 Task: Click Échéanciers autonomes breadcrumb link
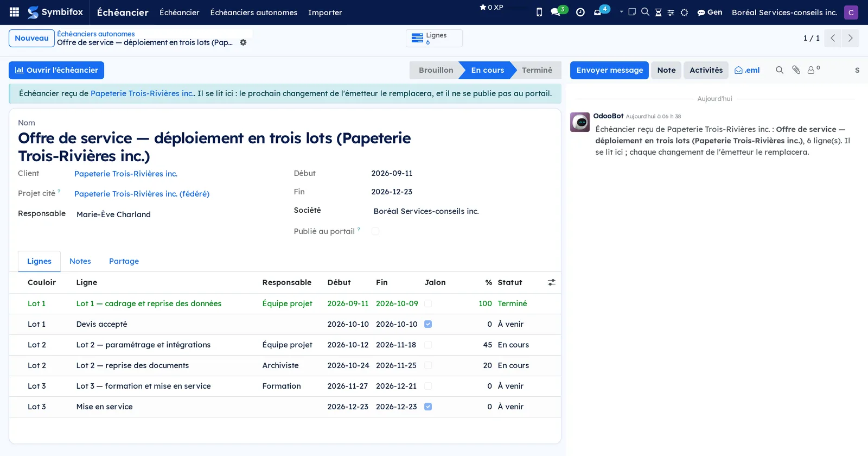click(x=96, y=34)
